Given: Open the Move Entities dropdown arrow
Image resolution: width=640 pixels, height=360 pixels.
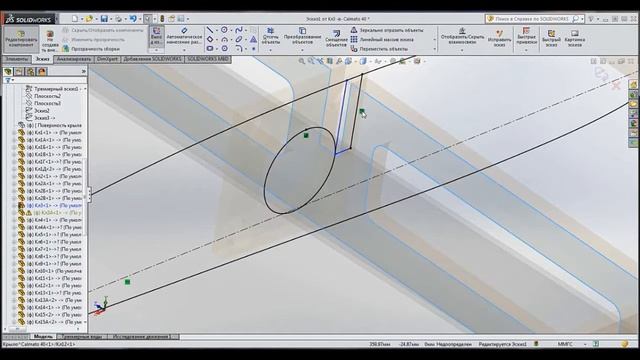Looking at the screenshot, I should [435, 49].
